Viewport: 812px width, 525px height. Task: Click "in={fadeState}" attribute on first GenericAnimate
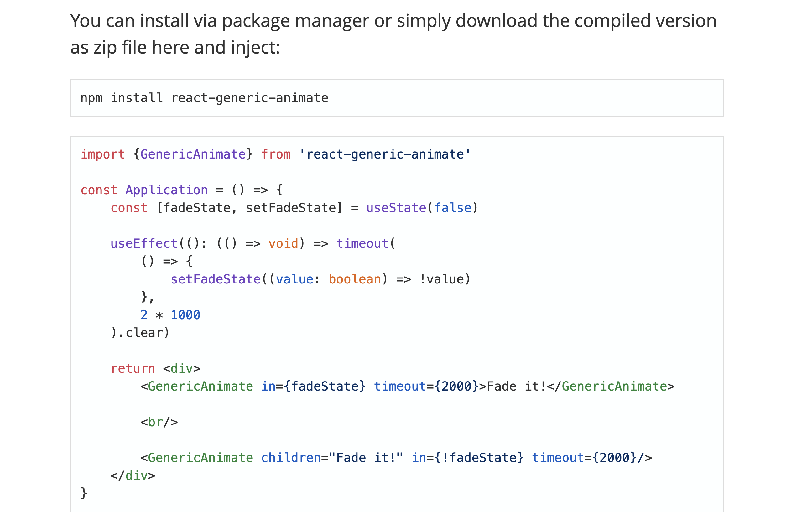313,387
